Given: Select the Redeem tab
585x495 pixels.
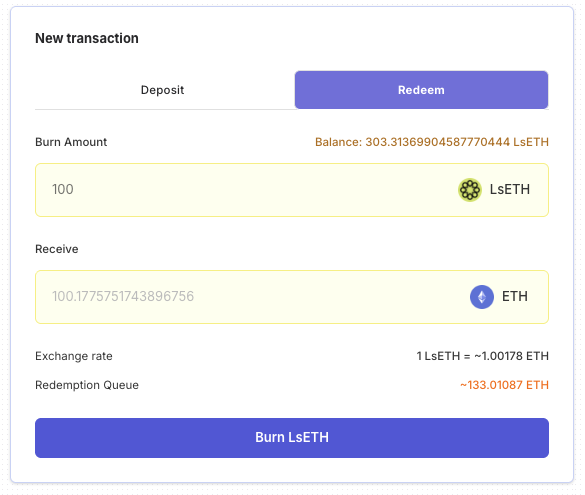Looking at the screenshot, I should tap(421, 90).
